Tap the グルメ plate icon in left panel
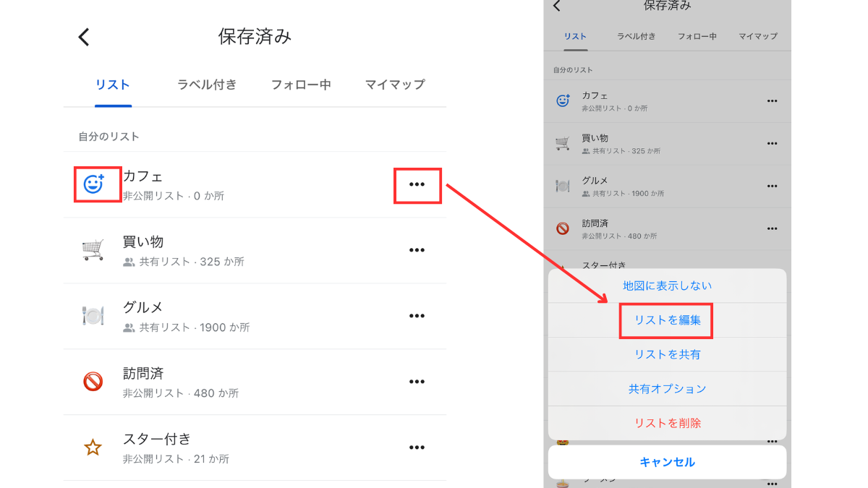 (93, 315)
